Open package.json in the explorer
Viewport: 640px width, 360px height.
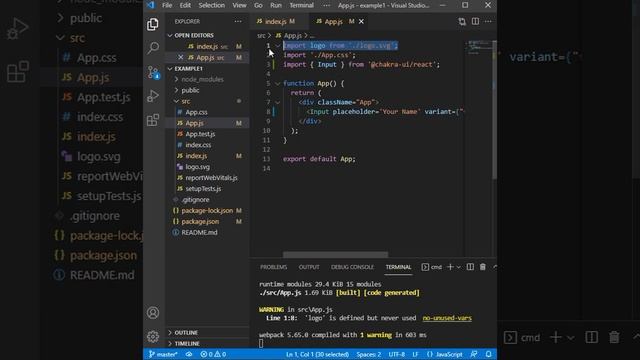(200, 222)
